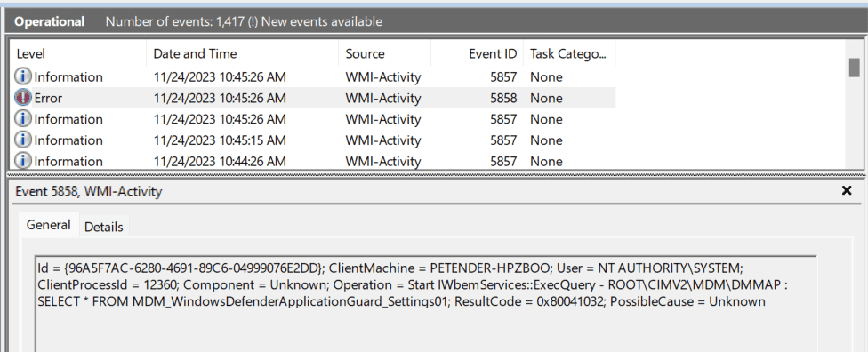Image resolution: width=868 pixels, height=352 pixels.
Task: Click the None task category in Error row
Action: tap(546, 98)
